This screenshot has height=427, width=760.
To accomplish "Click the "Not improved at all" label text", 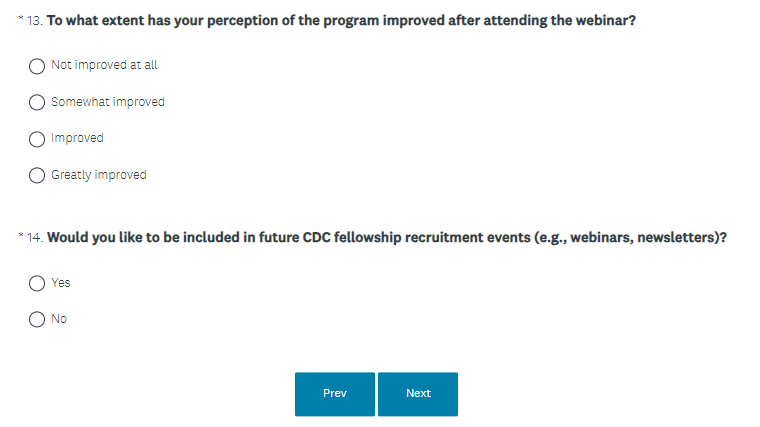I will tap(104, 65).
